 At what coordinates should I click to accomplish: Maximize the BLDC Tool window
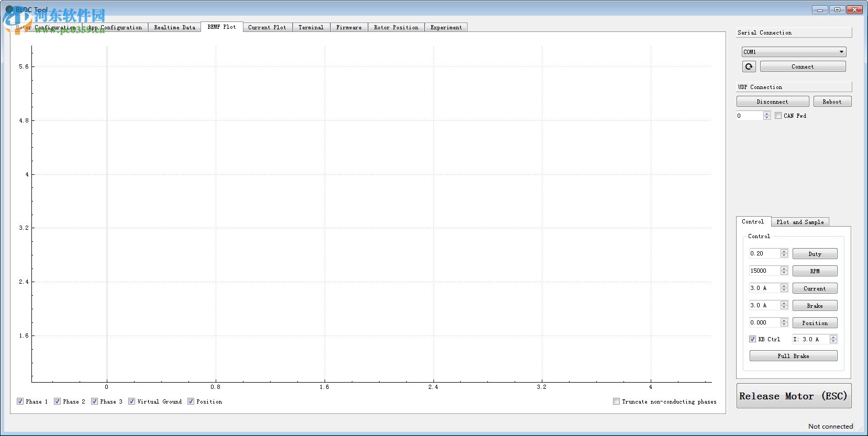coord(837,9)
